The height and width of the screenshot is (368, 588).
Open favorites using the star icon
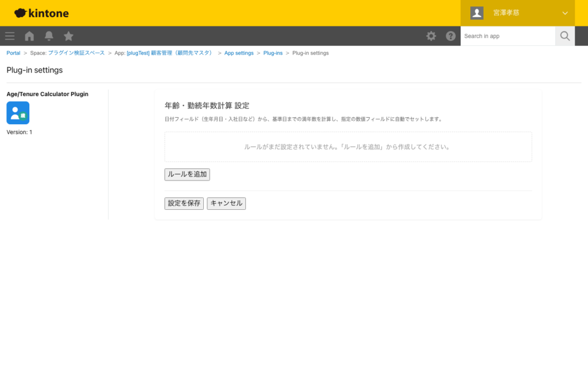point(68,36)
